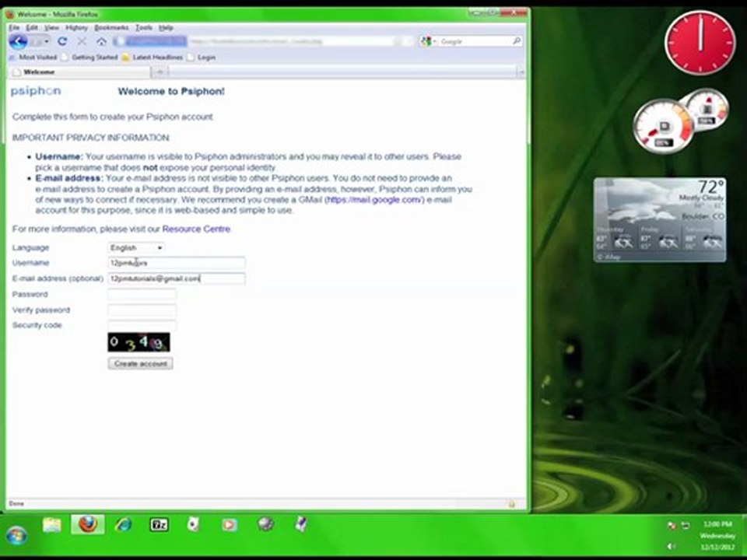
Task: Open the list all tabs dropdown
Action: (521, 72)
